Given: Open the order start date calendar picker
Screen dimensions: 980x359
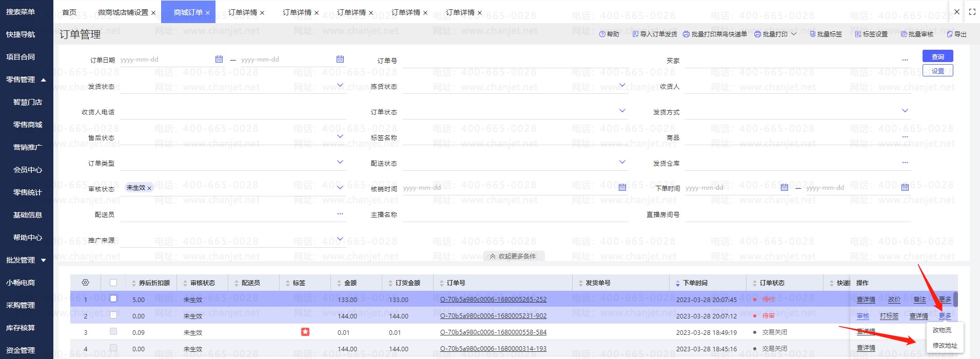Looking at the screenshot, I should [219, 59].
